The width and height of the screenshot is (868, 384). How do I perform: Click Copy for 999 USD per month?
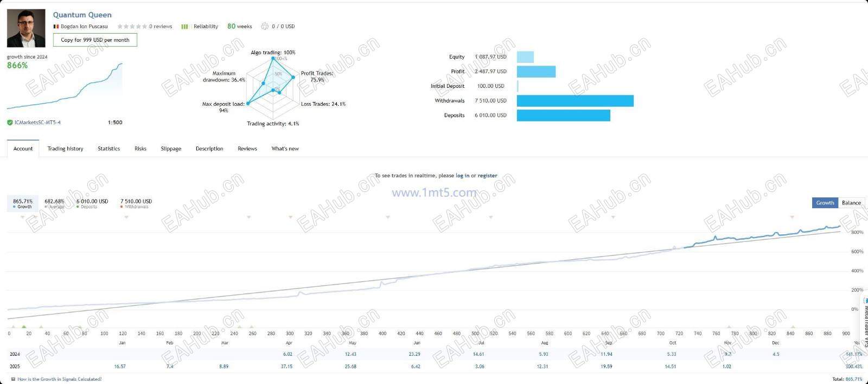pyautogui.click(x=95, y=40)
